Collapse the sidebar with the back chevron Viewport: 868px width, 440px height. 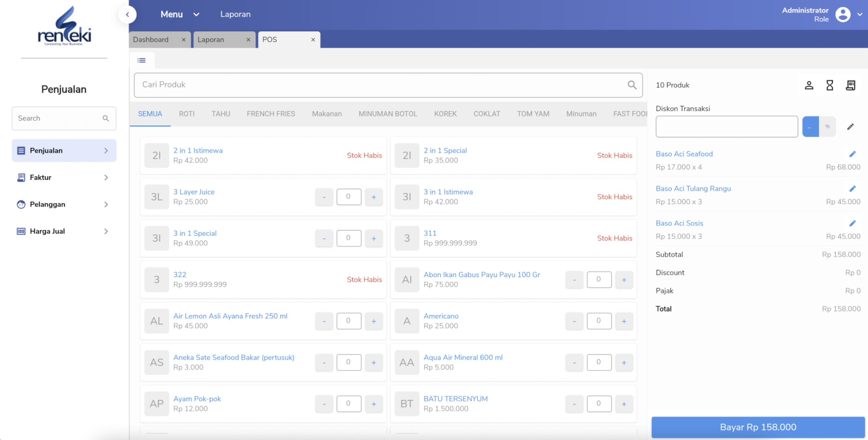127,15
